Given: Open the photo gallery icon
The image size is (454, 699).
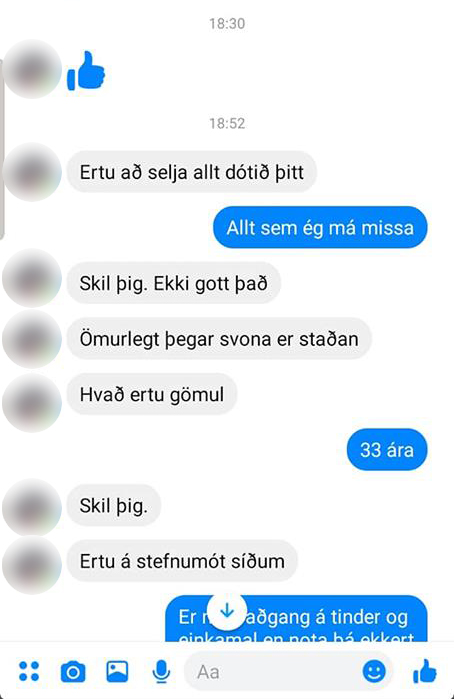Looking at the screenshot, I should tap(117, 671).
